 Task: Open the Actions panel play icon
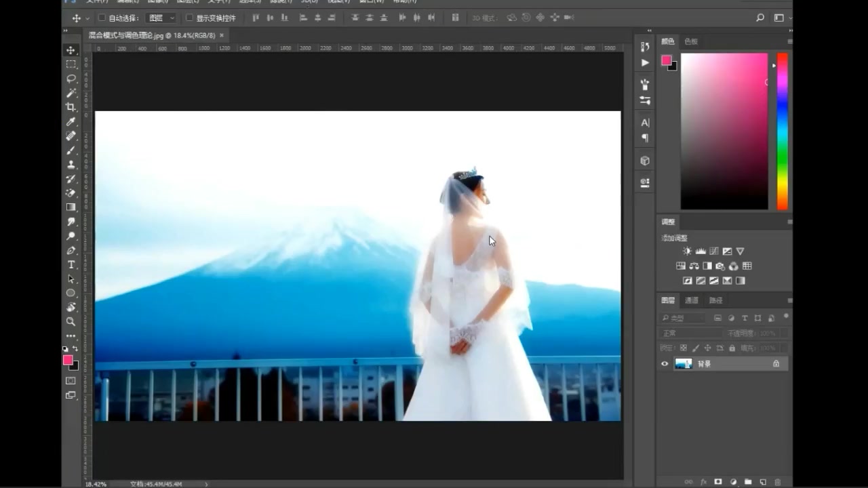(645, 62)
